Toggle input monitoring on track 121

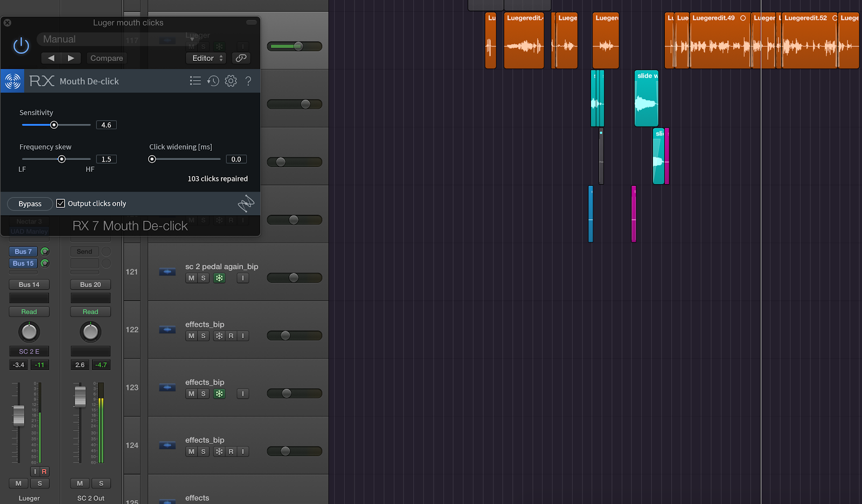243,278
